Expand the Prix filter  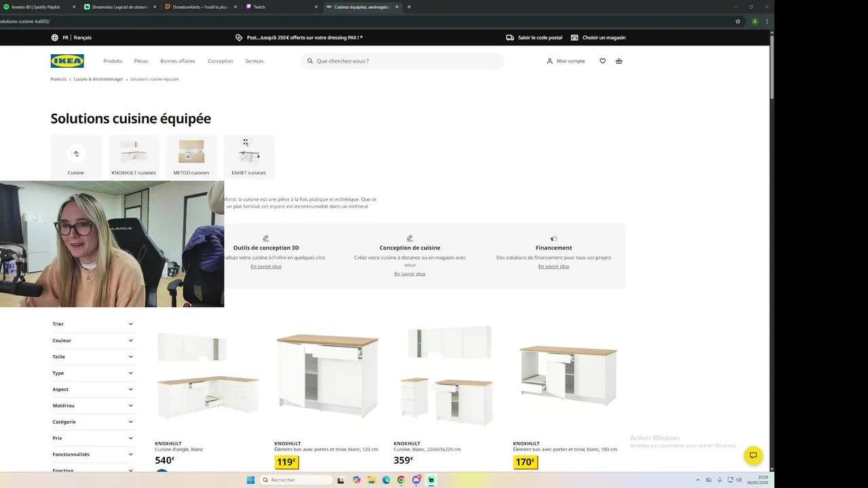point(93,438)
